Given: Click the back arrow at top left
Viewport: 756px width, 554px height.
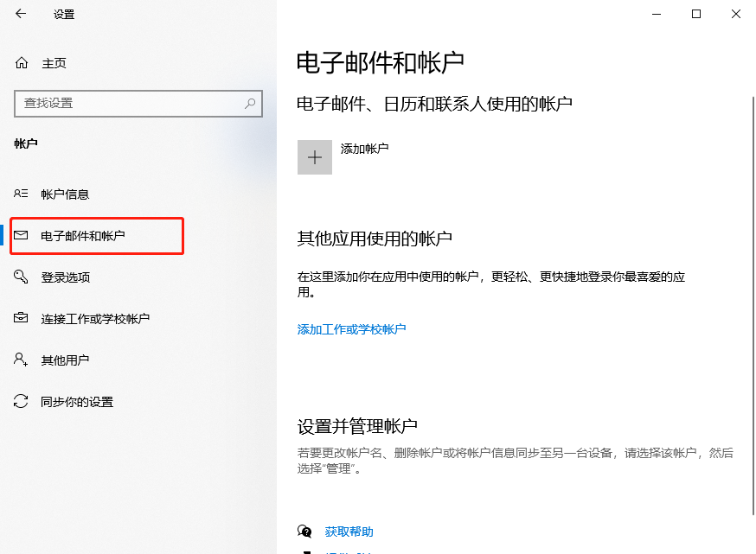Looking at the screenshot, I should (x=19, y=14).
